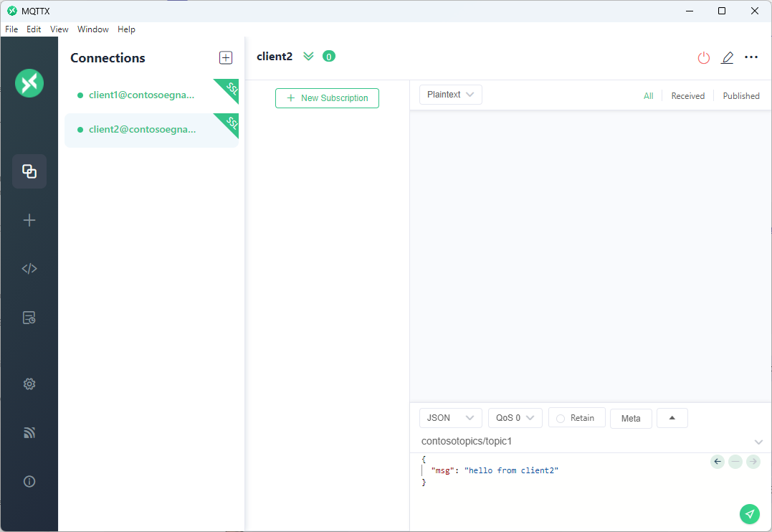Screen dimensions: 772x532
Task: Toggle the Retain radio option
Action: [x=576, y=418]
